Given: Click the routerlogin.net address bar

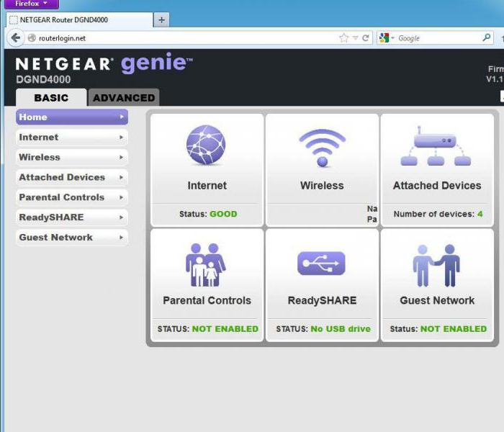Looking at the screenshot, I should [x=180, y=38].
